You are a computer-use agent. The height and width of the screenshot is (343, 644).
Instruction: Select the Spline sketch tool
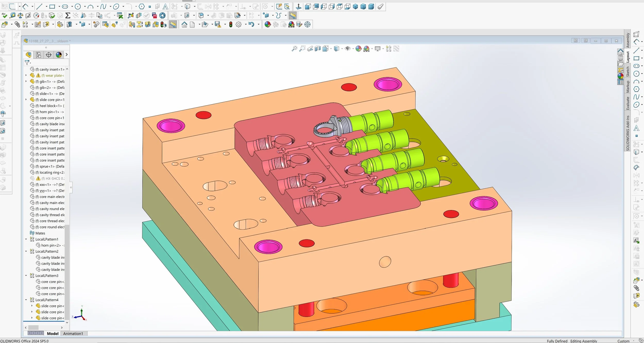(103, 6)
